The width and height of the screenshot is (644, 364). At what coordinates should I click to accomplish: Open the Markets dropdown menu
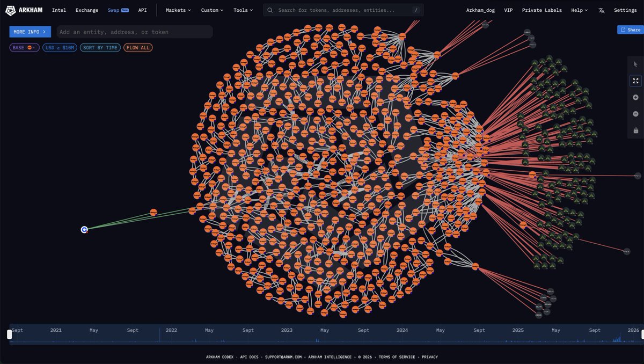pyautogui.click(x=178, y=10)
